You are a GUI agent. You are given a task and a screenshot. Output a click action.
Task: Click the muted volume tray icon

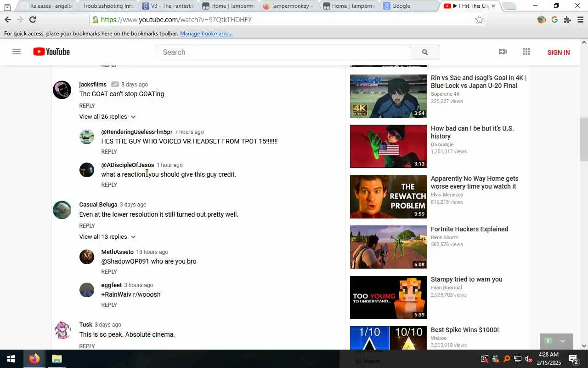(x=529, y=359)
